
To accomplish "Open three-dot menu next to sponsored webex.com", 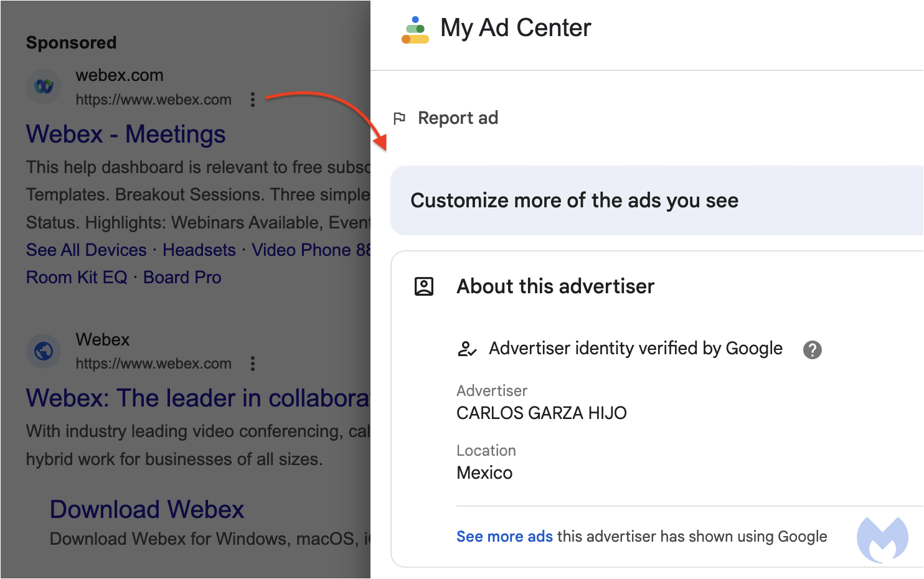I will pyautogui.click(x=252, y=100).
